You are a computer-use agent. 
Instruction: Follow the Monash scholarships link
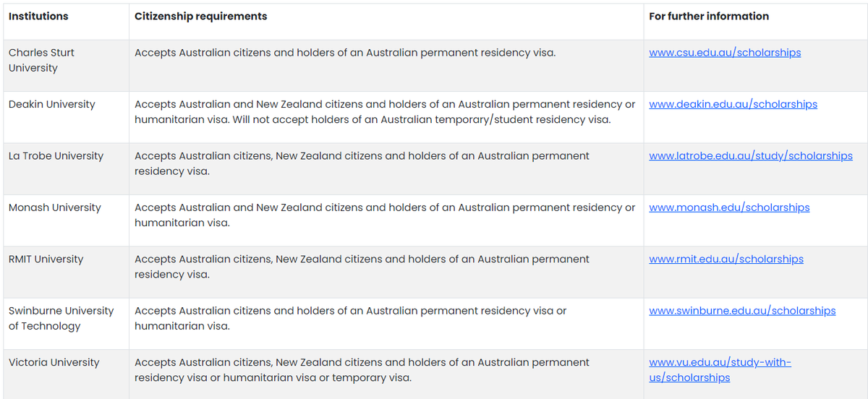(x=729, y=207)
